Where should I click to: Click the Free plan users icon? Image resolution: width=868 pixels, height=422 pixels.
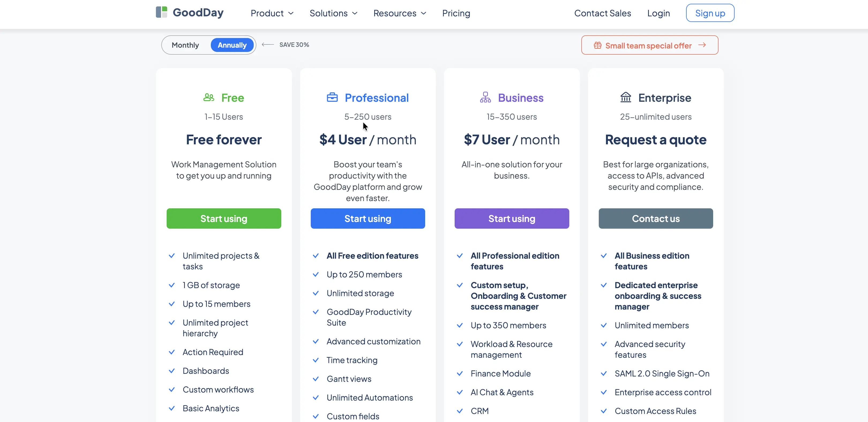209,97
